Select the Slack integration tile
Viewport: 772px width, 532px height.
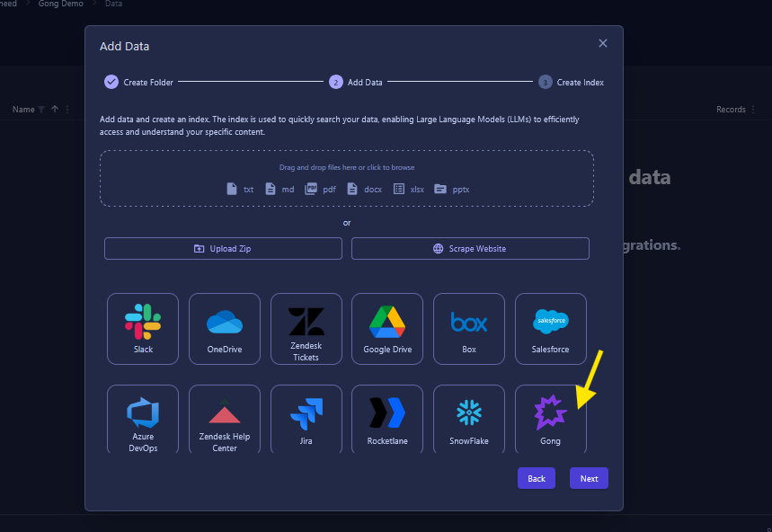143,328
